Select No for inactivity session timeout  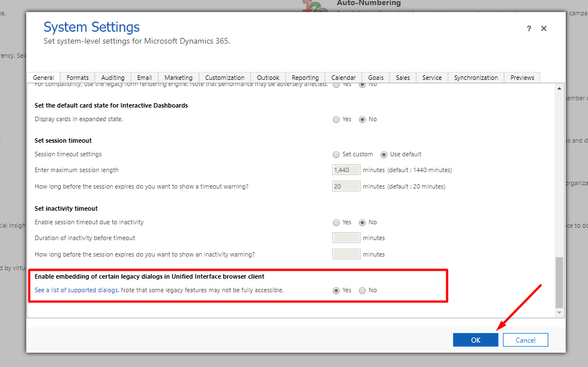pos(362,223)
